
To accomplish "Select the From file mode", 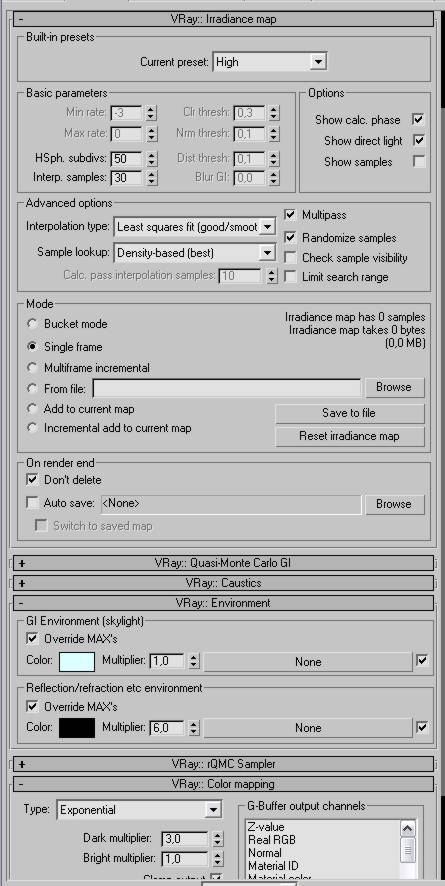I will click(x=32, y=388).
